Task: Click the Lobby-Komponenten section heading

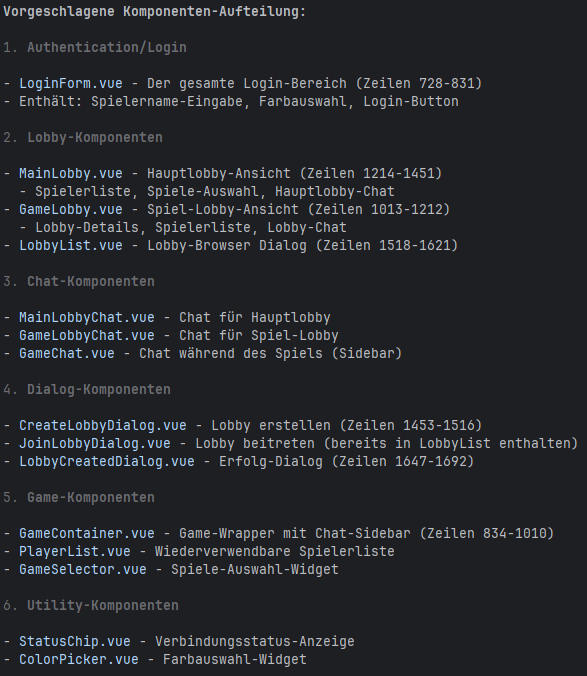Action: [x=95, y=138]
